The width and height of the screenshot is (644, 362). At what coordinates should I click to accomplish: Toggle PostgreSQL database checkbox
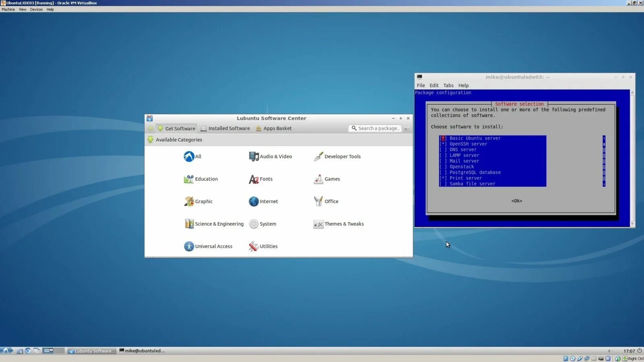pos(443,173)
